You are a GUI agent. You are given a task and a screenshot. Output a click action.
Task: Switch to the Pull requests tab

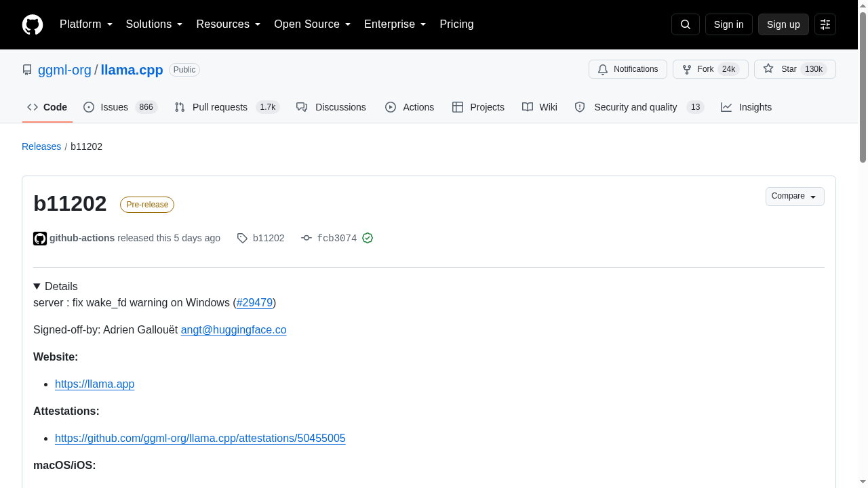227,107
